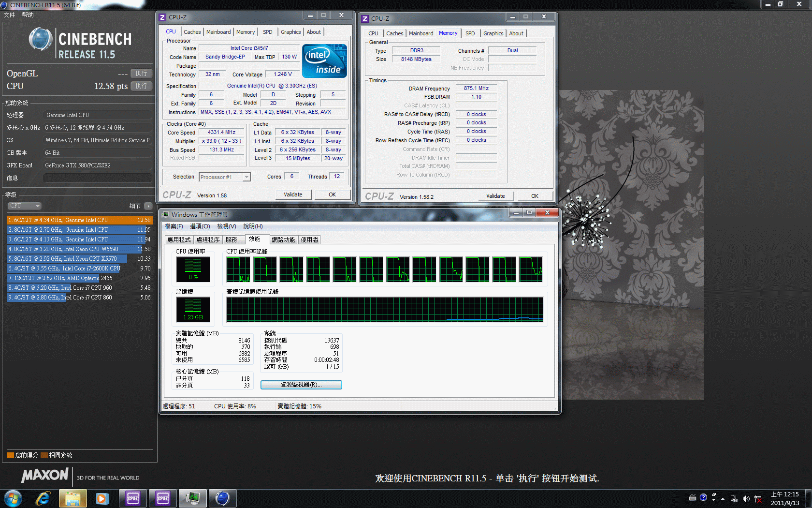Click the help question mark tray icon
Screen dimensions: 812x508
point(703,497)
